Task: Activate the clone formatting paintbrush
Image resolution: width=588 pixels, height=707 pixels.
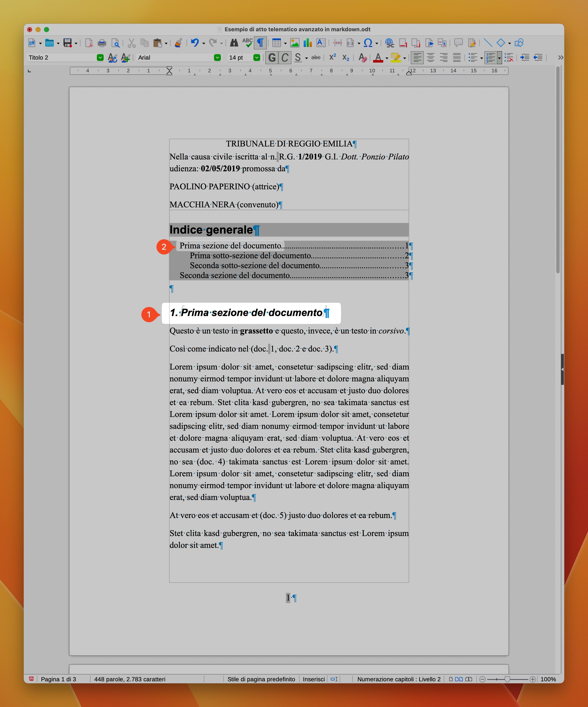Action: (179, 43)
